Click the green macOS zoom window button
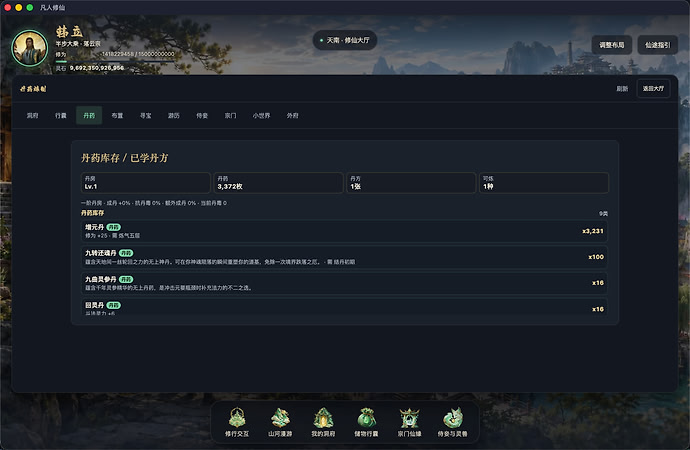690x450 pixels. point(29,7)
